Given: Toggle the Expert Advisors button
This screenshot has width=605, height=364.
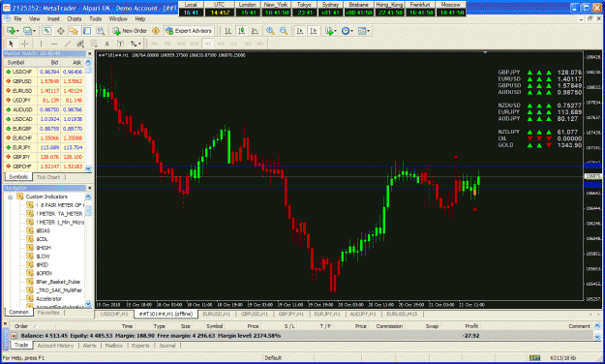Looking at the screenshot, I should click(x=189, y=31).
